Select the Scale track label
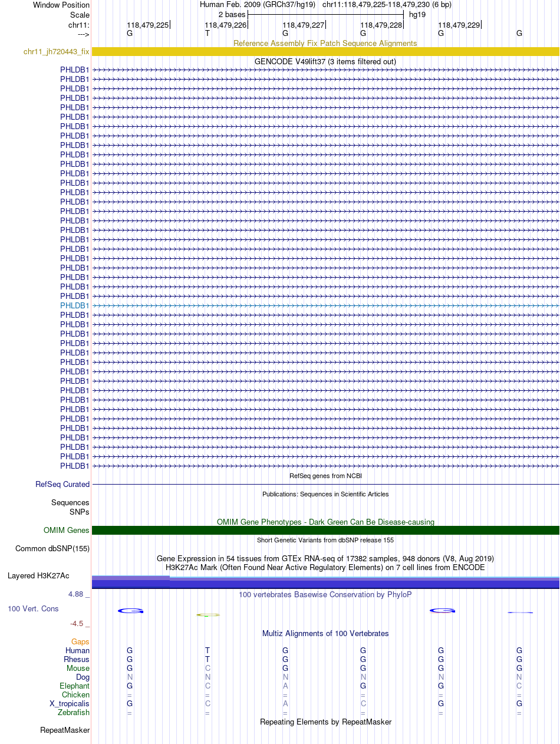 point(80,15)
